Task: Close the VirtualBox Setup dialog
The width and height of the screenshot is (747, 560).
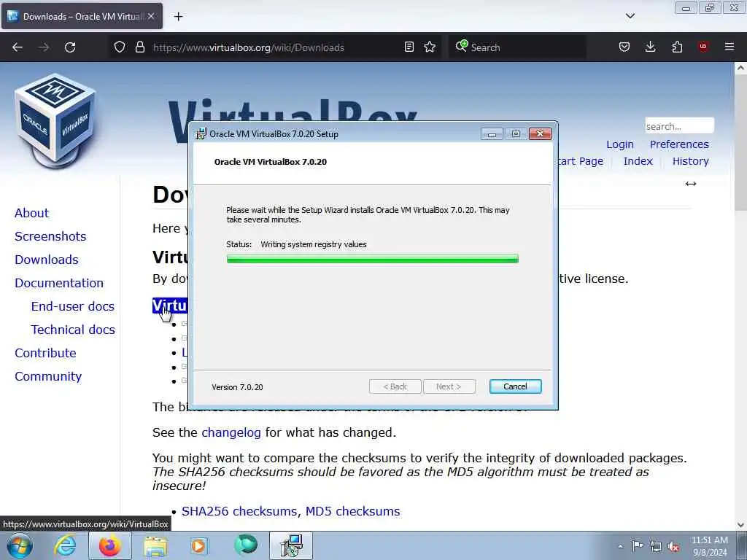Action: [540, 134]
